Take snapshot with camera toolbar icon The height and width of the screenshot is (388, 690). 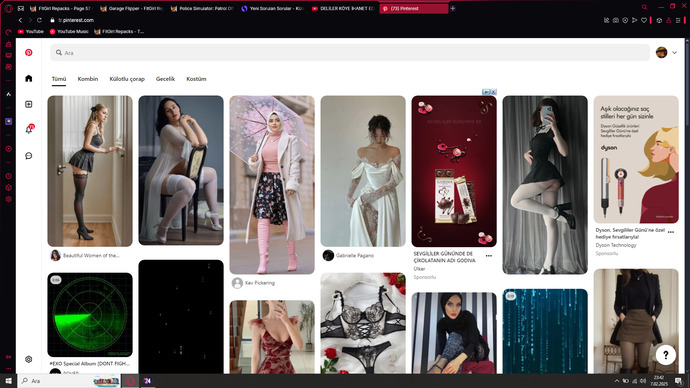click(616, 20)
